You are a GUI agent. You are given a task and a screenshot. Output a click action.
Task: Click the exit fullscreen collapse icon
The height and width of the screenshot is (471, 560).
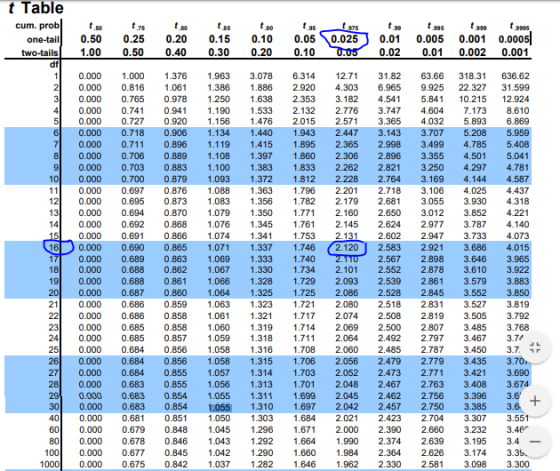tap(535, 347)
